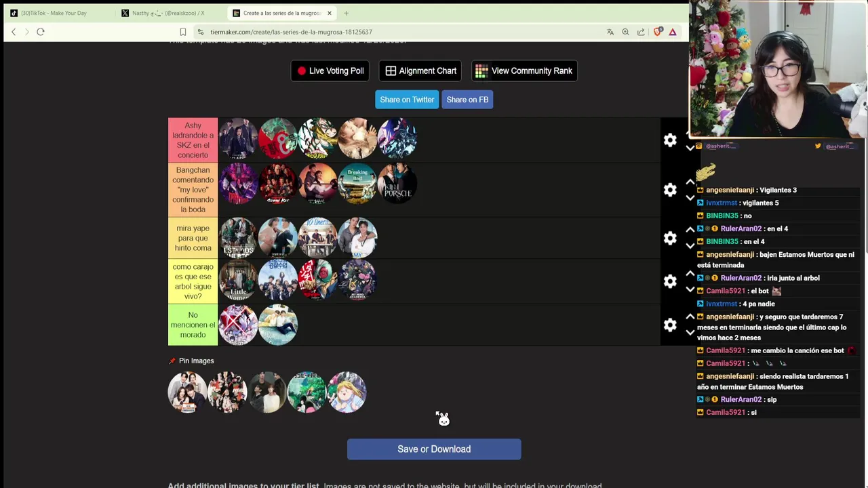The image size is (868, 488).
Task: Move No mencionen el morado tier up
Action: (690, 317)
